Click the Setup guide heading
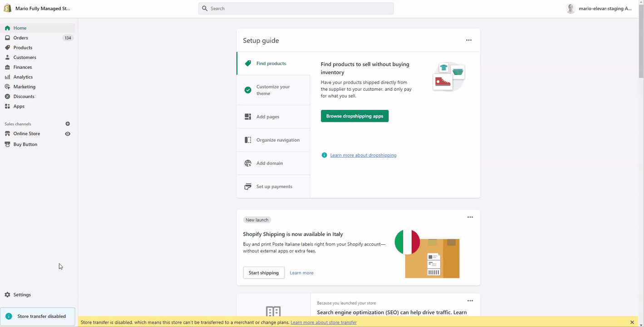 pos(261,40)
